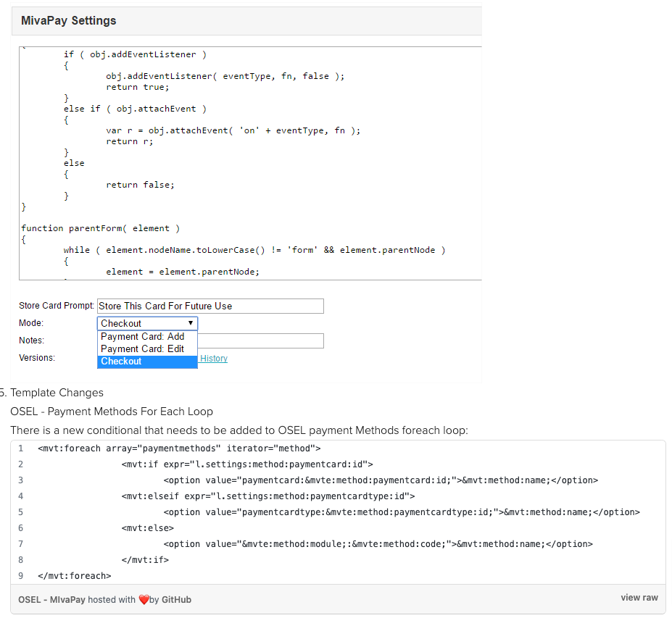Click the GitHub link in footer
672x618 pixels.
(176, 600)
